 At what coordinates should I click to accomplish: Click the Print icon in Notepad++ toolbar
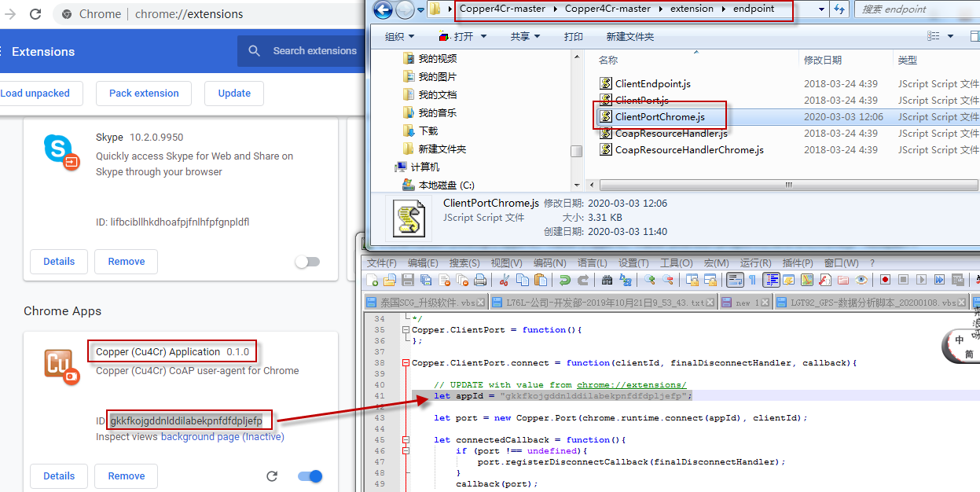[480, 280]
